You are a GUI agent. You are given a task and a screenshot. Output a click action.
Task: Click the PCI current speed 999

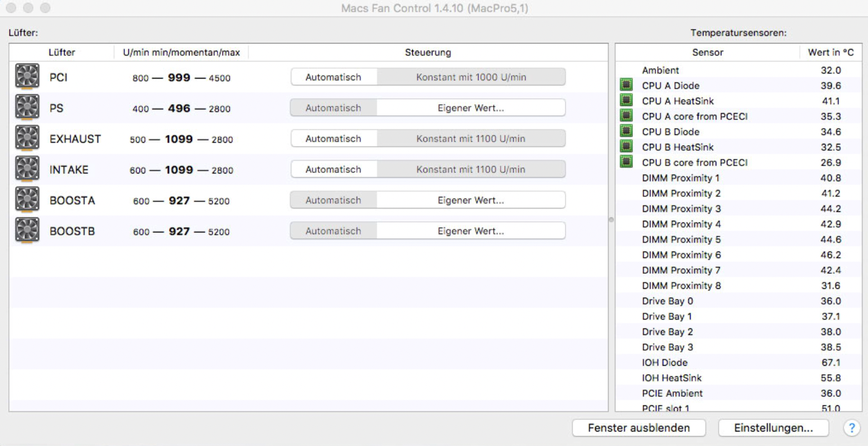(x=179, y=77)
